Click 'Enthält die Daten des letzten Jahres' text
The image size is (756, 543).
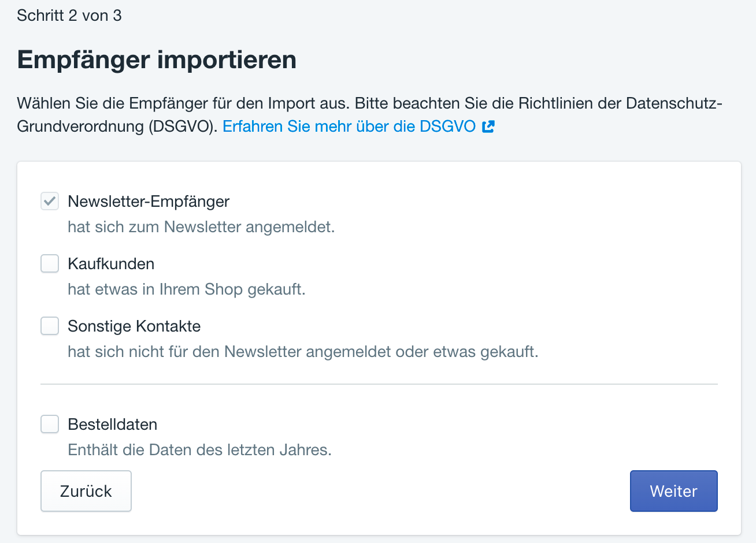(199, 450)
